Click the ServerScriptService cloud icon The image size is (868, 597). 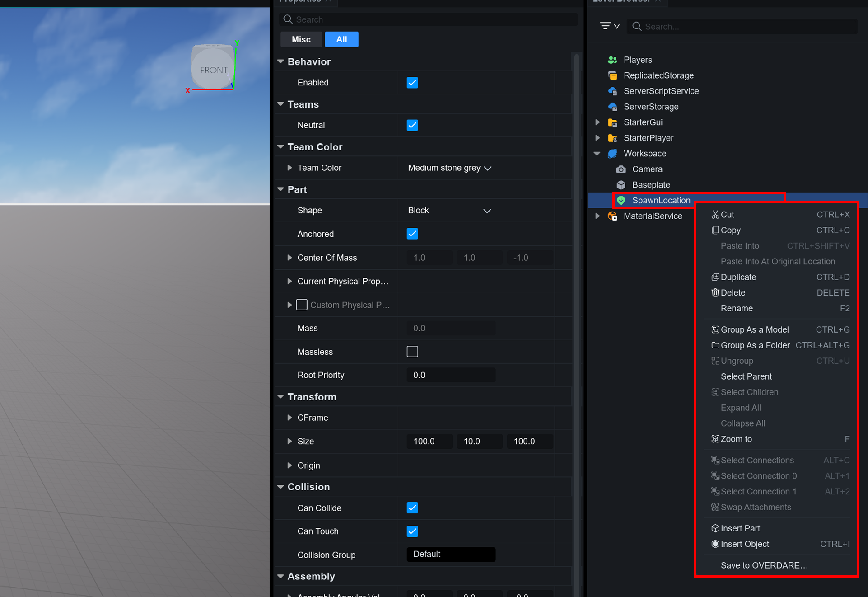(x=612, y=91)
